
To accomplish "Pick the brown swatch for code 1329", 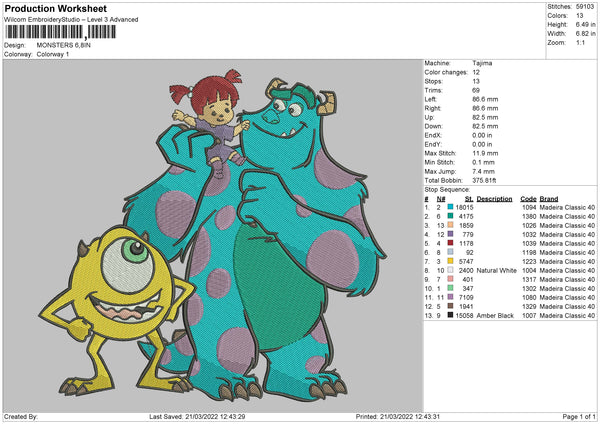I will coord(450,306).
